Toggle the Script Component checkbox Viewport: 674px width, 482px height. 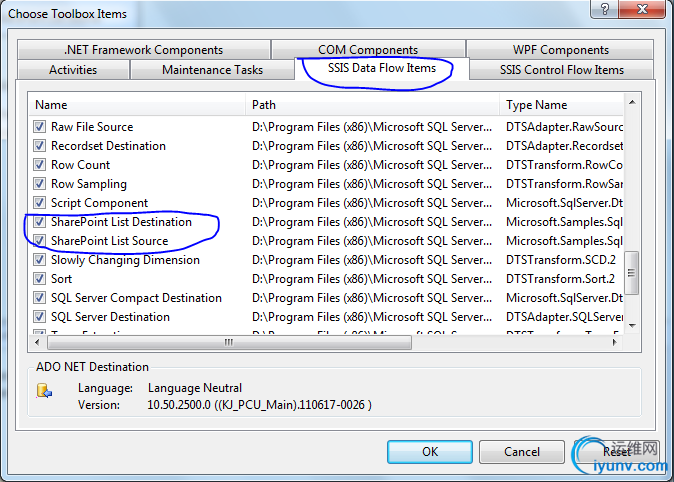pyautogui.click(x=40, y=203)
